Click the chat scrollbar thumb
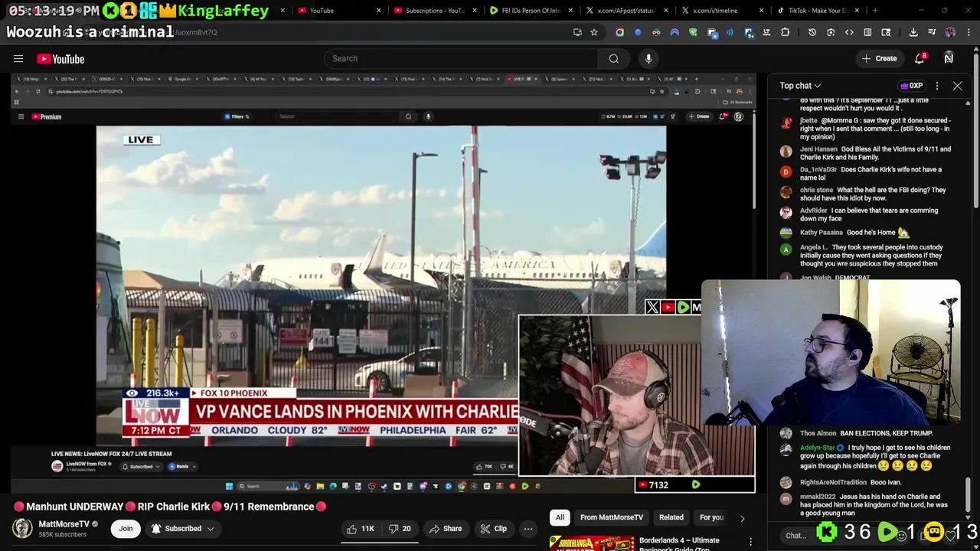This screenshot has width=980, height=551. point(968,496)
